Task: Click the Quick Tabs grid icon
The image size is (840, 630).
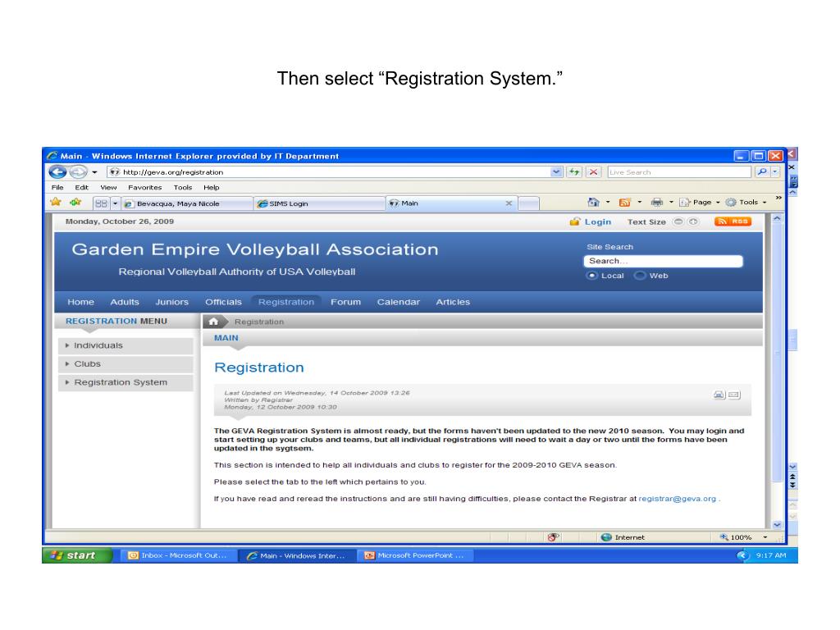Action: pos(101,203)
